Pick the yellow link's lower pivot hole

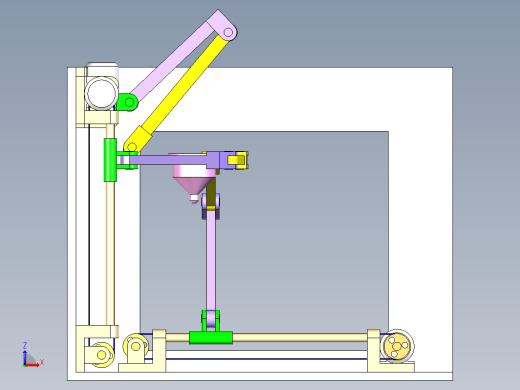(132, 147)
